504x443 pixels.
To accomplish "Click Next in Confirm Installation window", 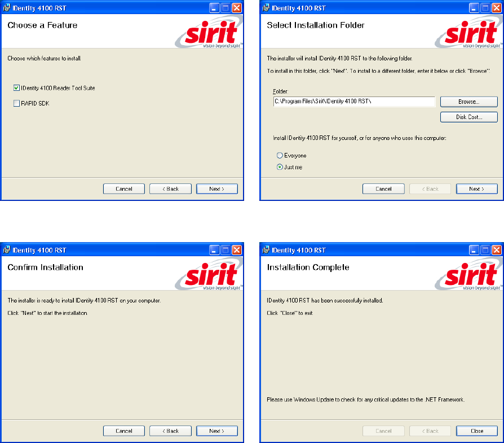I will (x=217, y=431).
